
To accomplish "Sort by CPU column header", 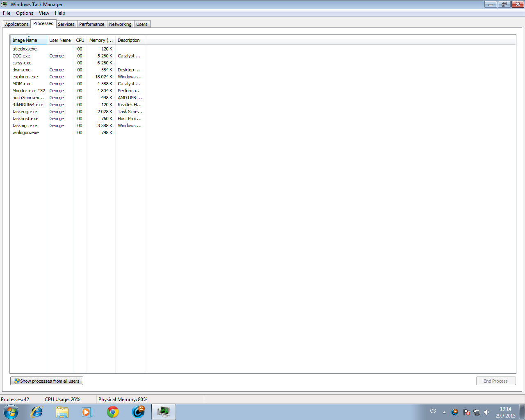I will click(80, 40).
